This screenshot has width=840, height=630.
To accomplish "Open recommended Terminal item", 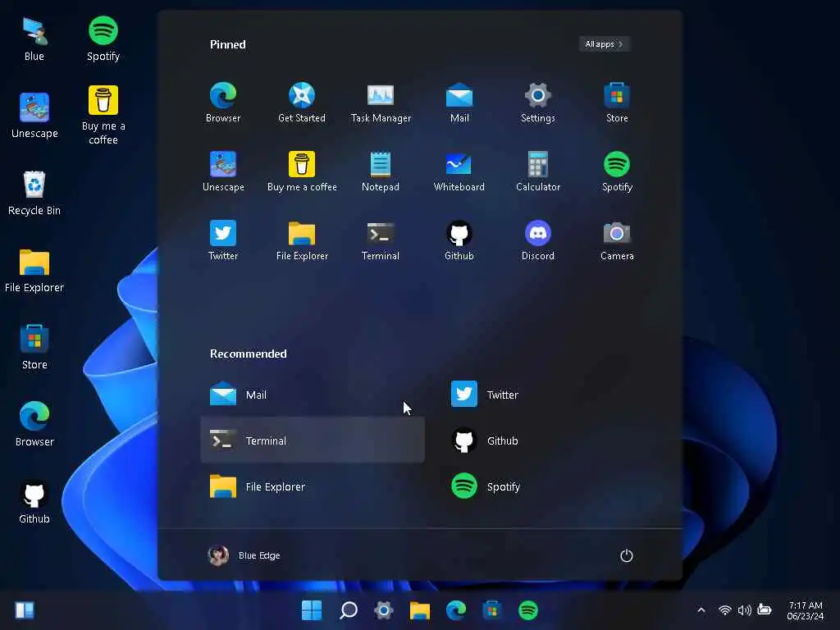I will click(313, 441).
